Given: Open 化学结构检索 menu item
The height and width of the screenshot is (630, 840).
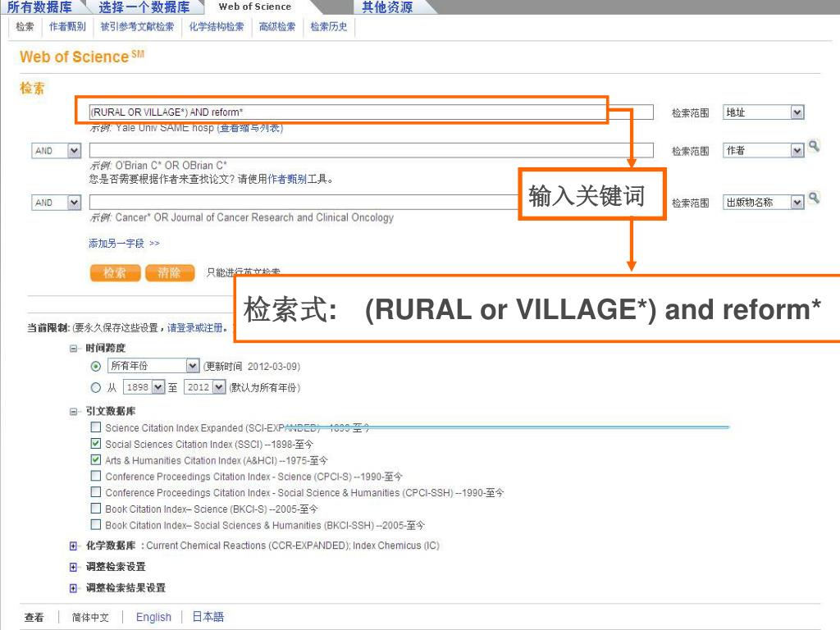Looking at the screenshot, I should (x=216, y=26).
